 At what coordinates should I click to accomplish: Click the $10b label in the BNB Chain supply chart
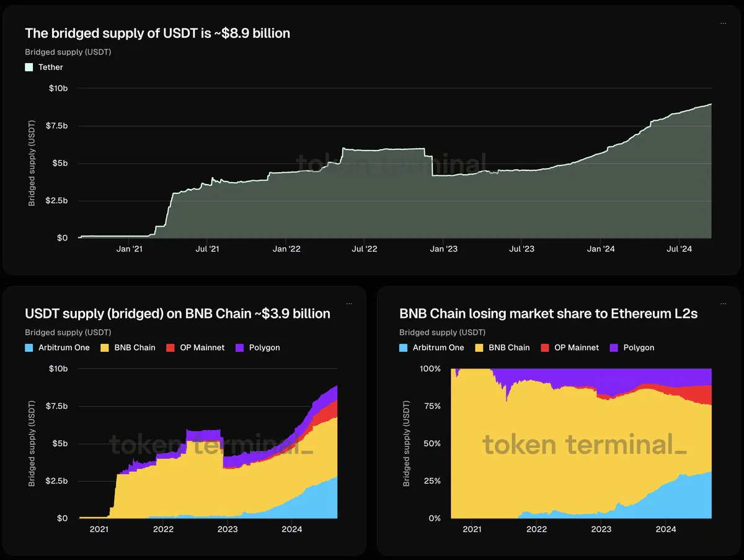pos(58,369)
